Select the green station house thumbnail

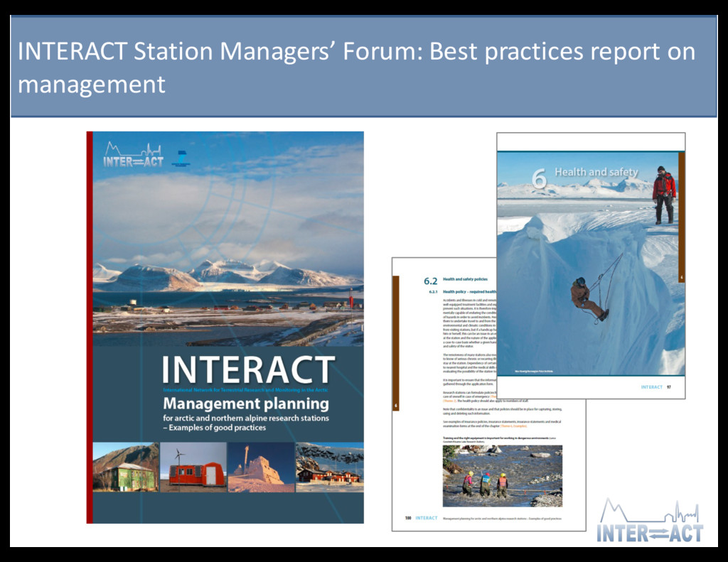click(126, 467)
